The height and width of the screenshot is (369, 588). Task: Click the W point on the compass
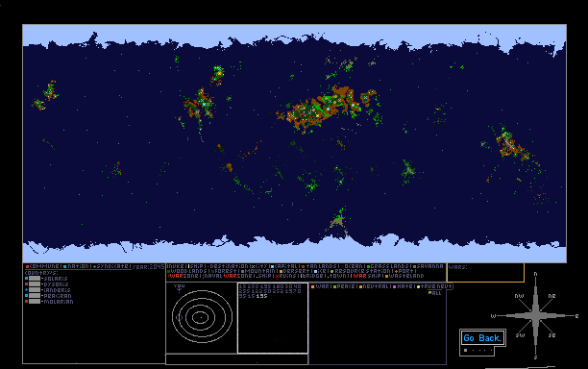[493, 316]
